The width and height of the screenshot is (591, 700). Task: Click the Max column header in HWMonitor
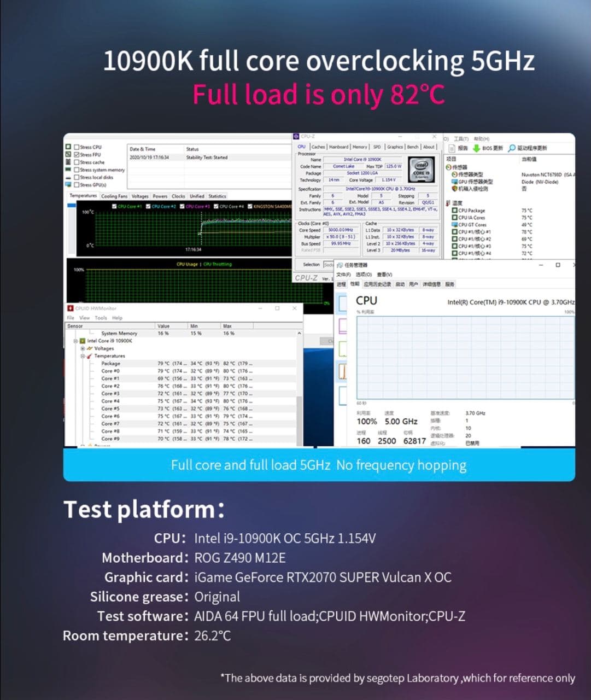[227, 326]
